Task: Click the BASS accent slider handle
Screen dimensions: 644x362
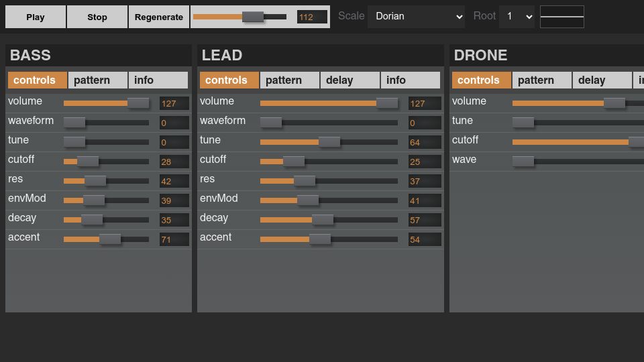Action: click(109, 239)
